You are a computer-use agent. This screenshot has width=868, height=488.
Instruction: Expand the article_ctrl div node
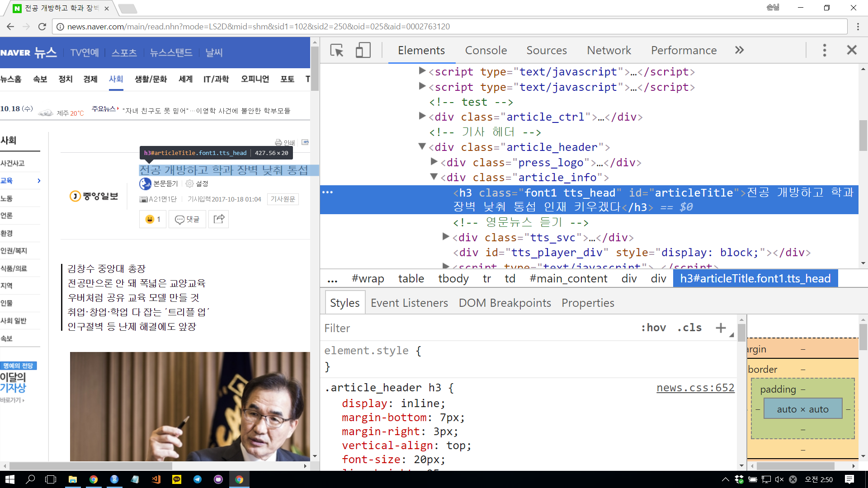point(422,116)
